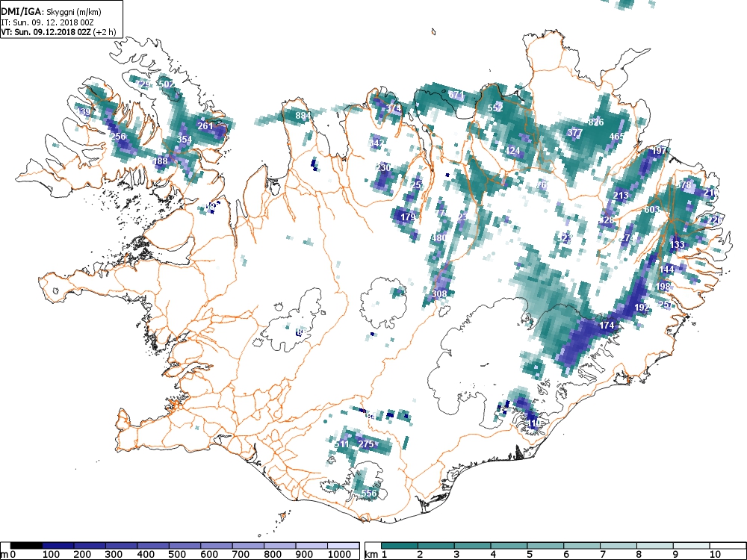The width and height of the screenshot is (747, 560).
Task: Pick the palest swatch between km 9 and 10
Action: (x=691, y=546)
